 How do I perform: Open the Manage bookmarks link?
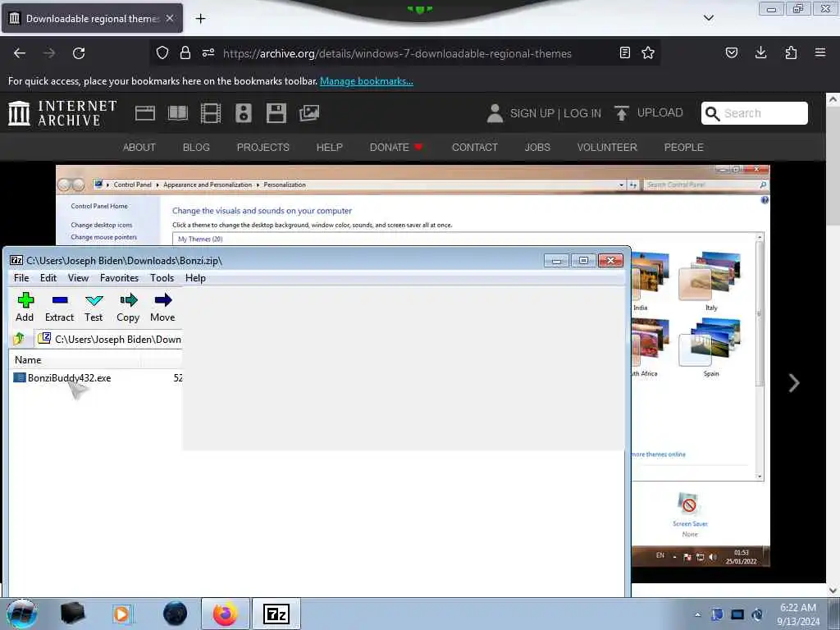point(367,81)
